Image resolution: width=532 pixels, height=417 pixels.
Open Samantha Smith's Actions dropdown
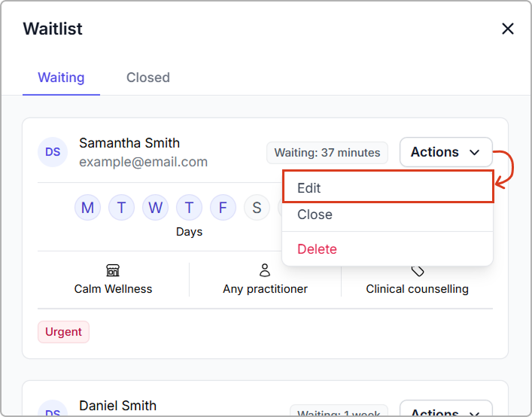click(x=445, y=152)
